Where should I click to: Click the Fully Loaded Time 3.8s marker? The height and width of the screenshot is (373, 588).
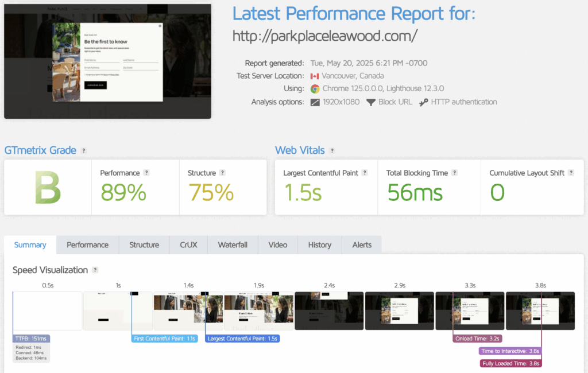[x=510, y=363]
